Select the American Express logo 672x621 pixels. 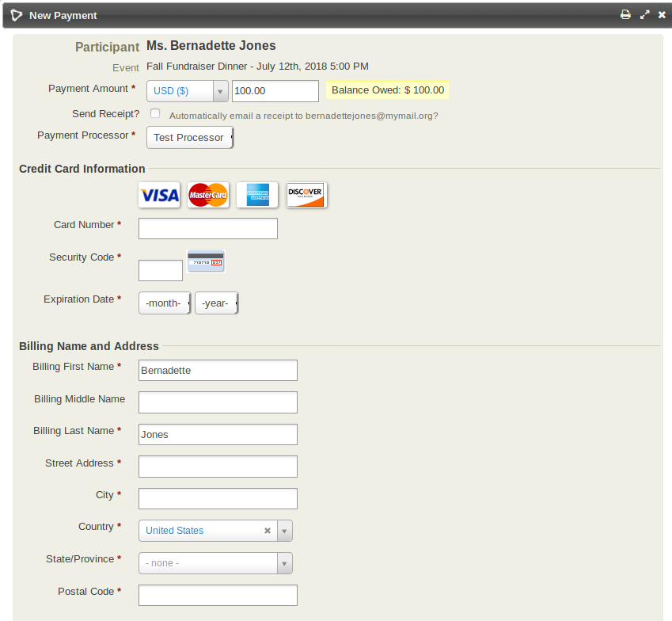pos(256,195)
